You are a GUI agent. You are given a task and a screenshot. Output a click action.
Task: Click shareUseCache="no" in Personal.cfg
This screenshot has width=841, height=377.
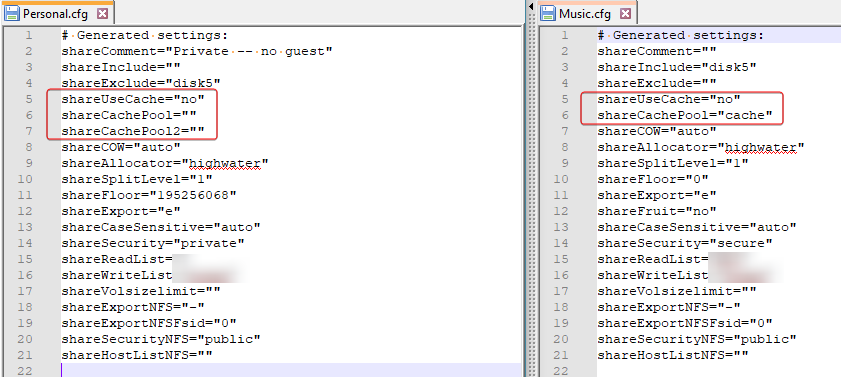point(132,99)
